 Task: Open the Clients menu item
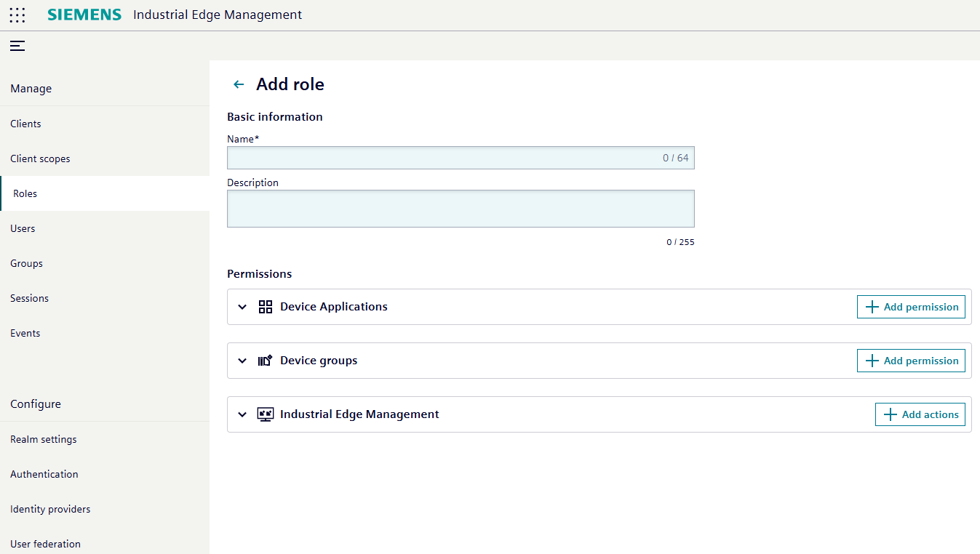[25, 124]
